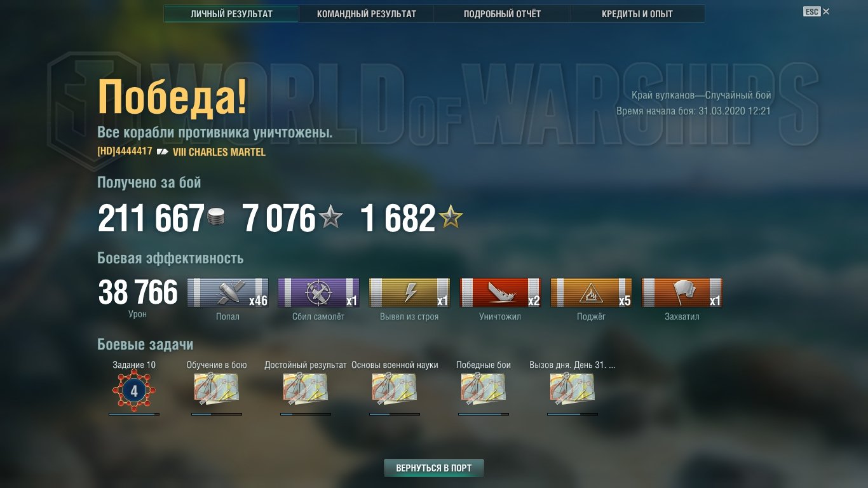Image resolution: width=868 pixels, height=488 pixels.
Task: Open the Подробный отчёт tab
Action: point(502,14)
